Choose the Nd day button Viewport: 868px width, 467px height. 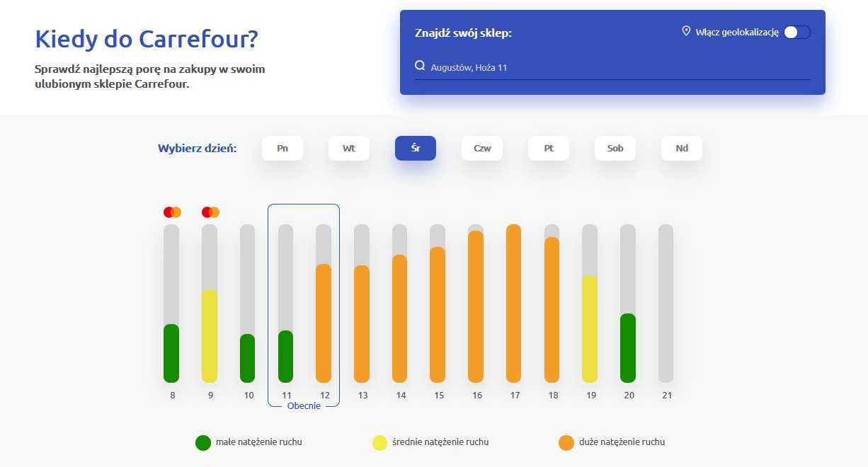[x=682, y=149]
